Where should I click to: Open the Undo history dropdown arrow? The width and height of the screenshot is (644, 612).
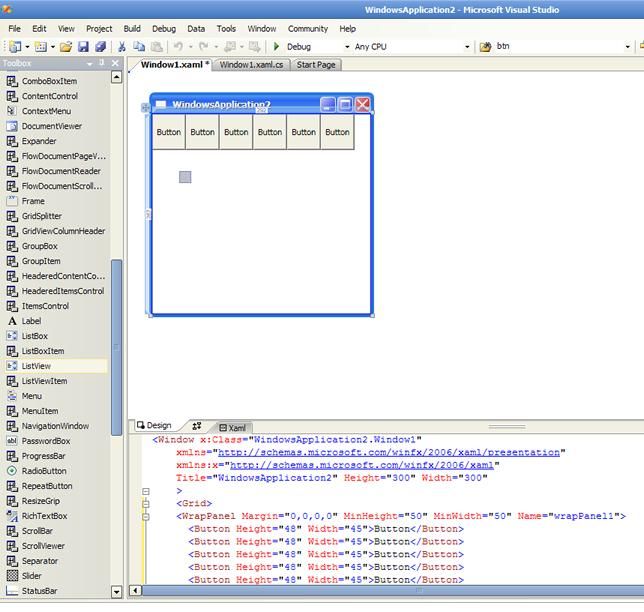[191, 47]
